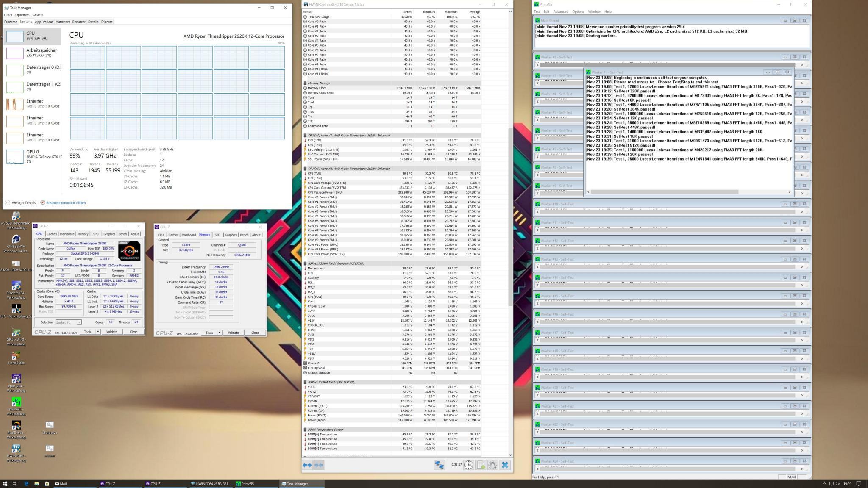Reset HWiNFO elapsed time clock icon
The image size is (868, 488).
[468, 465]
